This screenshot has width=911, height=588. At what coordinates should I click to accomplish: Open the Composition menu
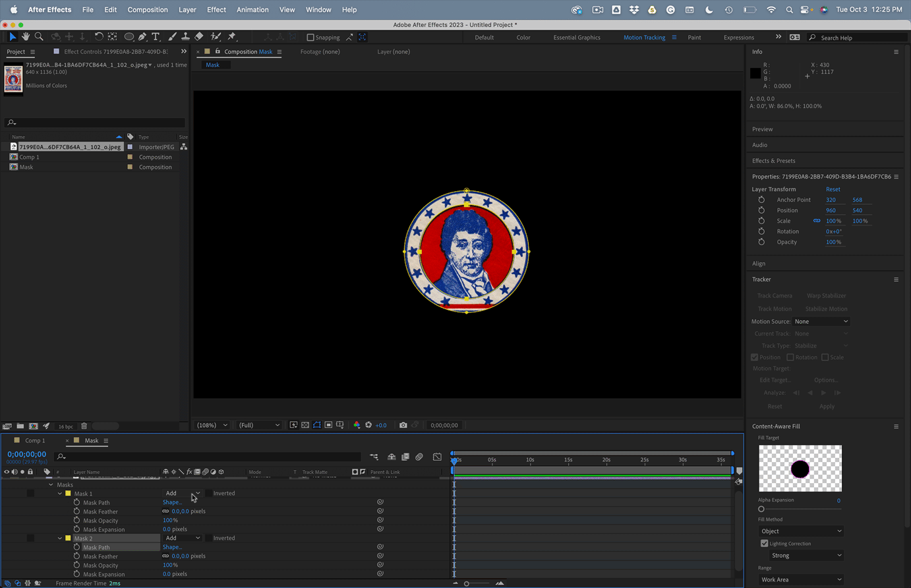click(148, 10)
